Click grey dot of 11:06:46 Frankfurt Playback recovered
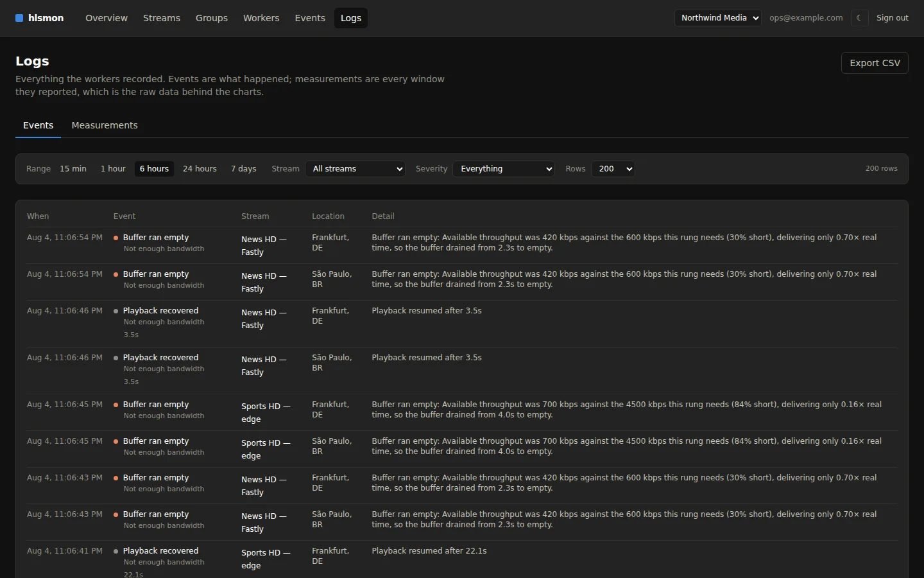The height and width of the screenshot is (578, 924). 116,311
